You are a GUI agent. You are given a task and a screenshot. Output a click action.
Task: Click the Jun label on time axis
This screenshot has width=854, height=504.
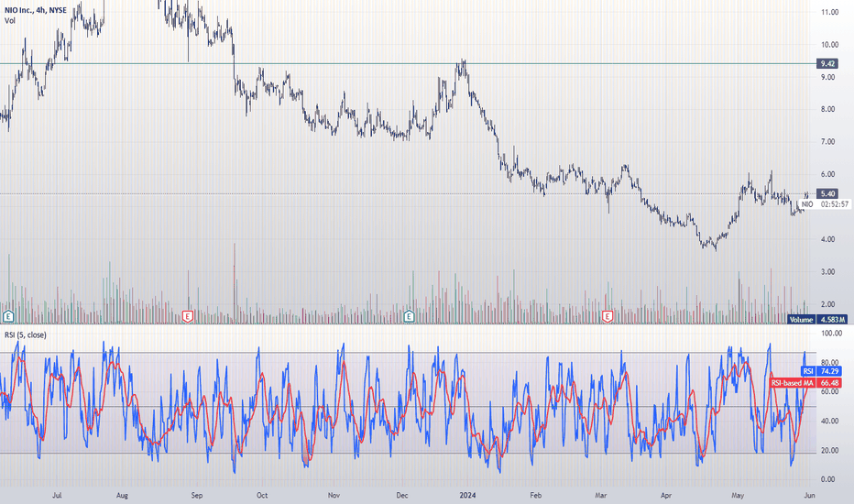809,495
